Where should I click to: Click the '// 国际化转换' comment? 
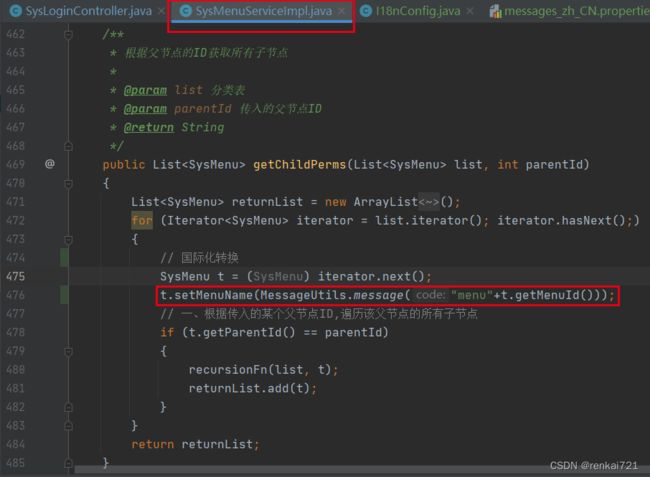(x=199, y=258)
